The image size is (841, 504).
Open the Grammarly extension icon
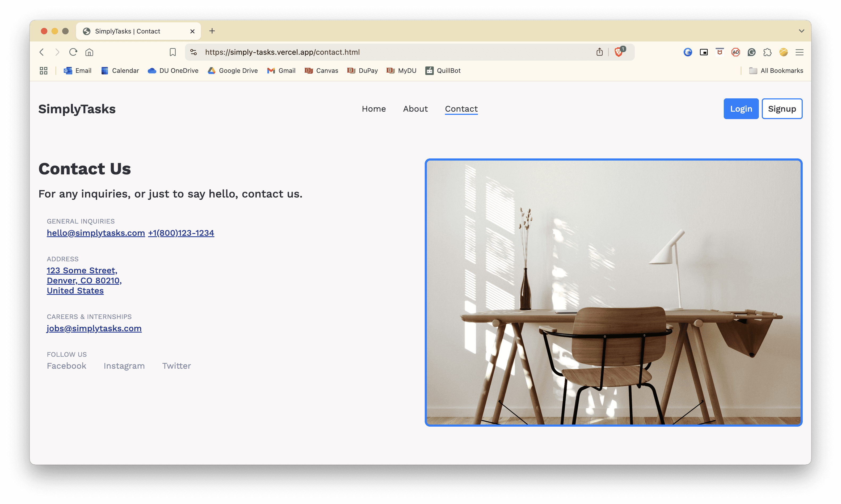click(x=751, y=52)
